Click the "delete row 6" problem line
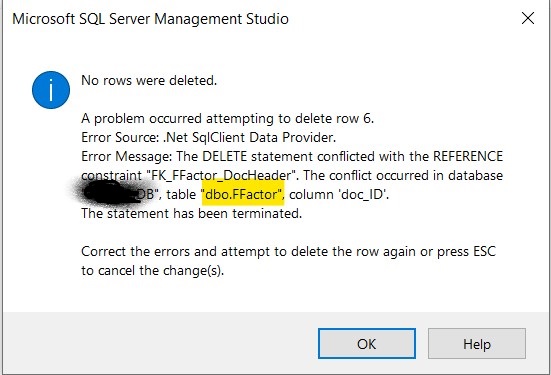 (227, 118)
